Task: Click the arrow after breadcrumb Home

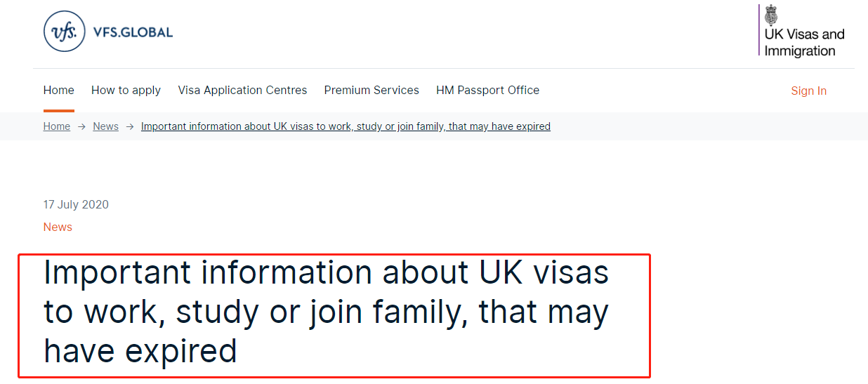Action: tap(81, 126)
